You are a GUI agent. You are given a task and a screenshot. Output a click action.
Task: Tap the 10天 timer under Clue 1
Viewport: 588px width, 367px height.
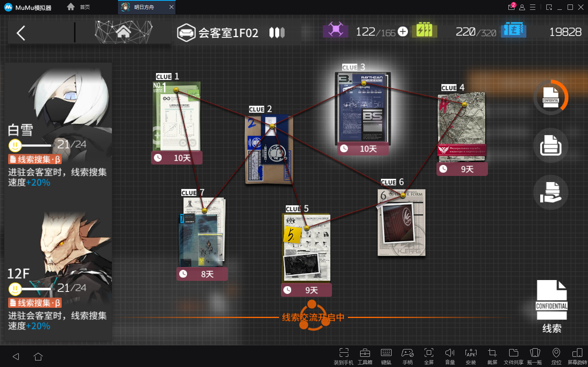(x=177, y=158)
